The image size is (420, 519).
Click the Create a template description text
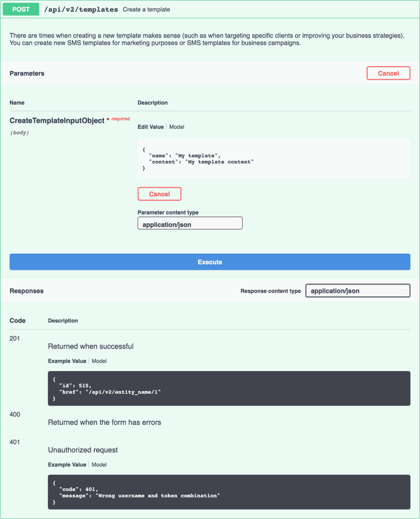(146, 9)
